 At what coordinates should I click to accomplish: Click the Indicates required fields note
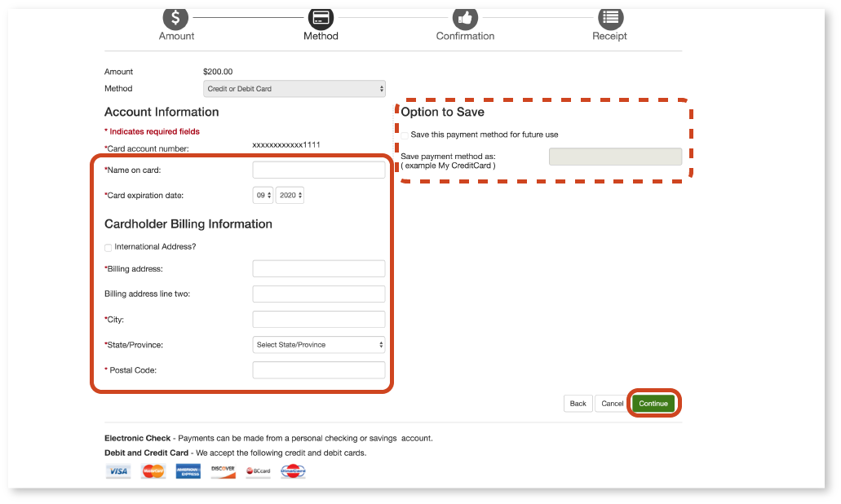point(152,131)
